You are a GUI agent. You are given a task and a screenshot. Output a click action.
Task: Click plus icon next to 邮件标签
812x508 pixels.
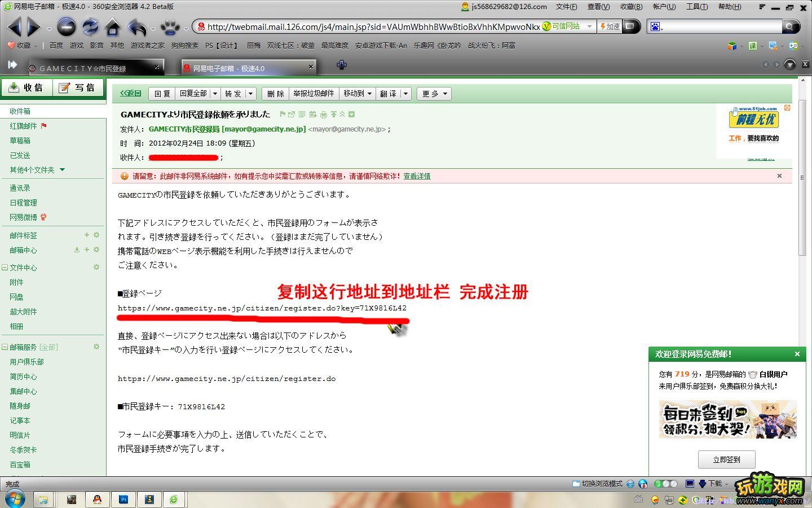pos(87,235)
